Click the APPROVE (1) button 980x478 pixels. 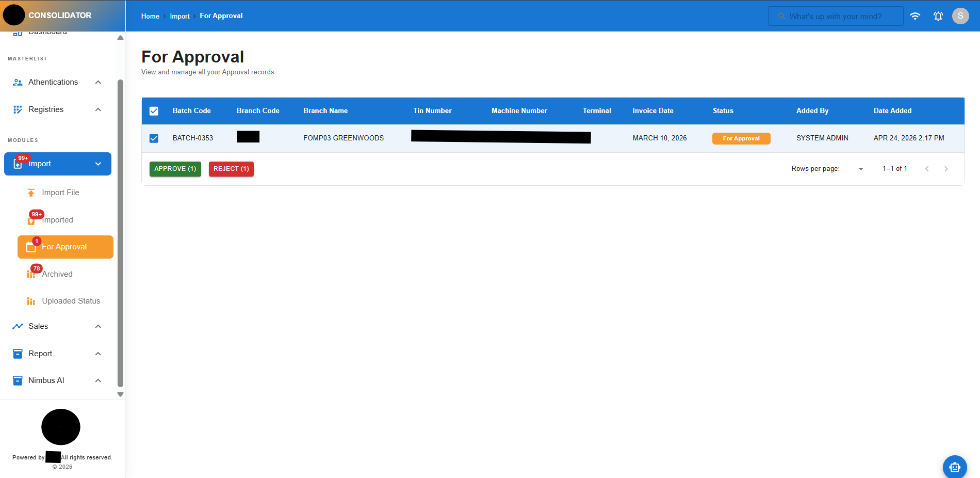click(175, 169)
